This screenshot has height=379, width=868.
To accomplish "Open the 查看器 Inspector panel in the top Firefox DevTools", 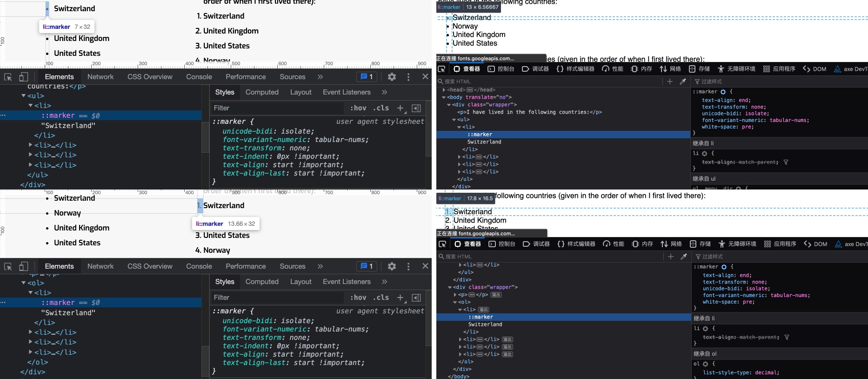I will (467, 69).
